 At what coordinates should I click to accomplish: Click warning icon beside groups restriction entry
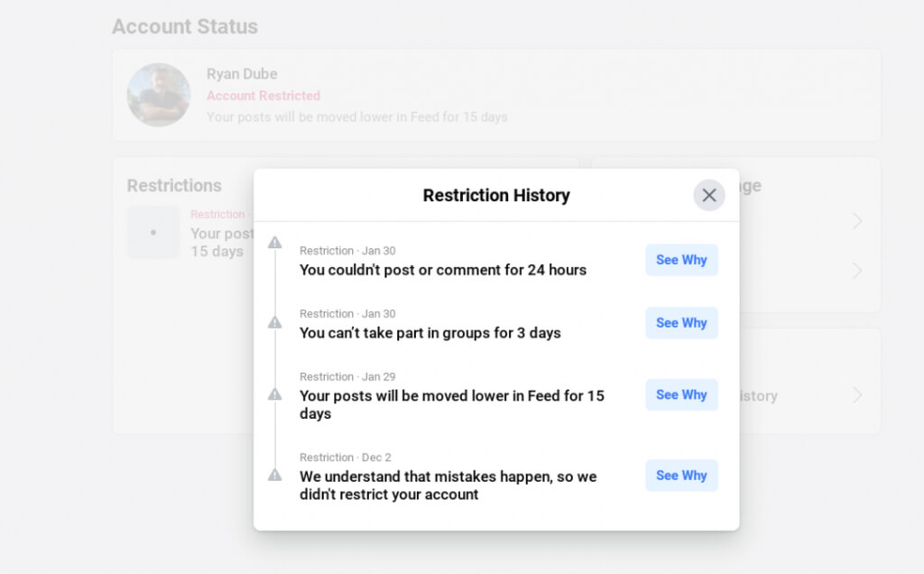tap(275, 322)
